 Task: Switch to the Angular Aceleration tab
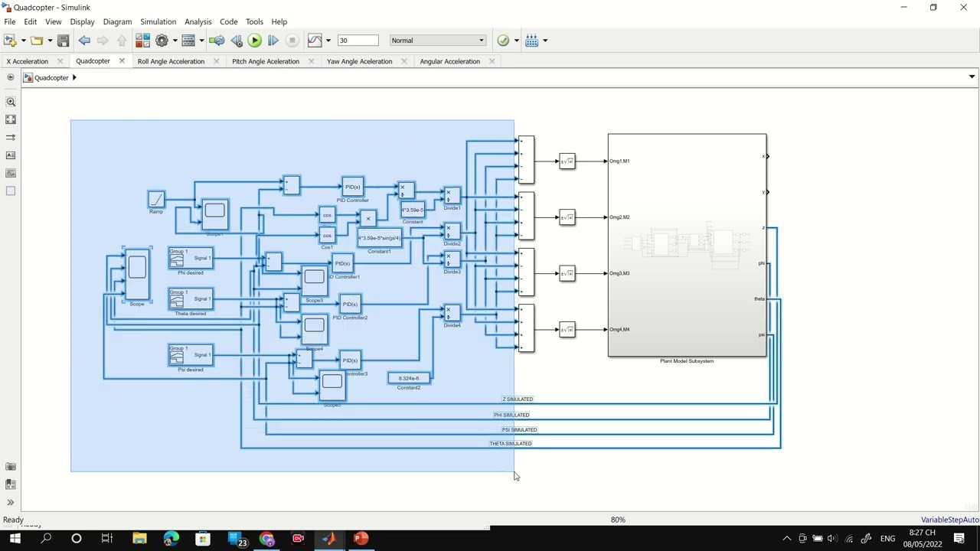click(x=450, y=61)
